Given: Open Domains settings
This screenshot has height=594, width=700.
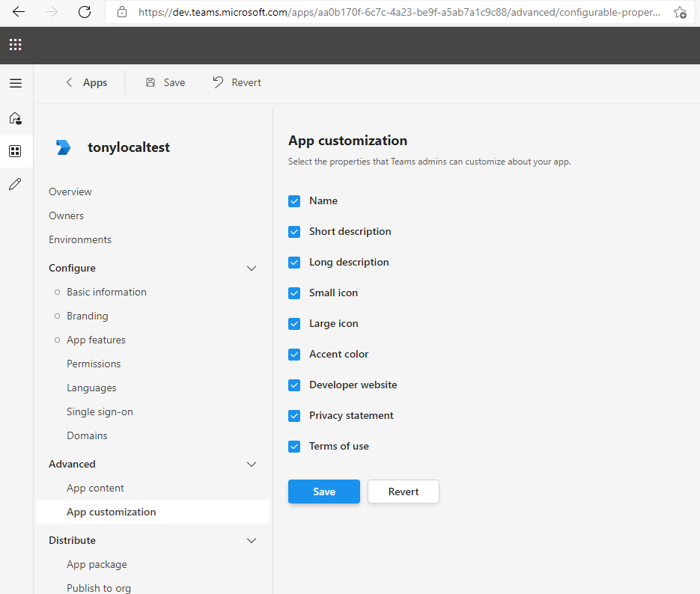Looking at the screenshot, I should click(87, 435).
